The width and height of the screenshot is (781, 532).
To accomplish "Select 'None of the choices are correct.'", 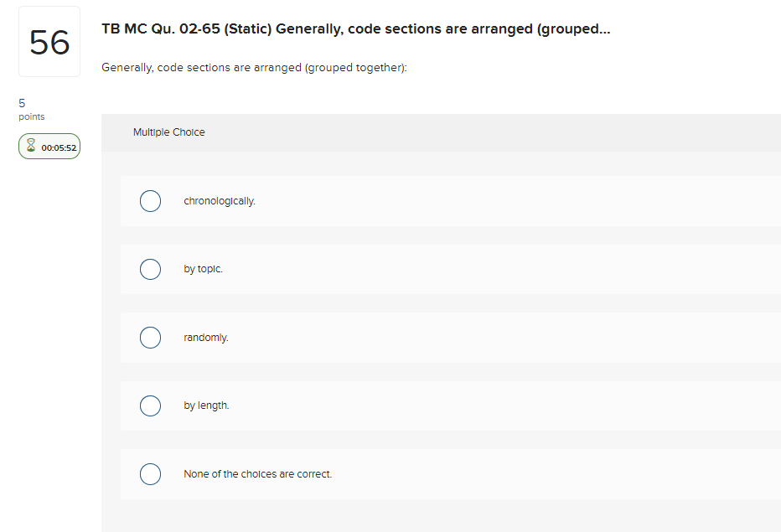I will pos(150,474).
